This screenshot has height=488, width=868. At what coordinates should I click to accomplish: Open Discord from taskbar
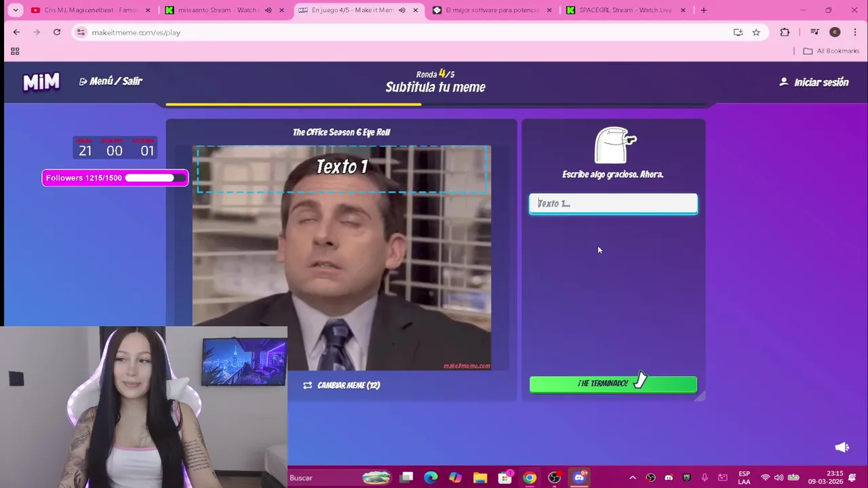pyautogui.click(x=579, y=478)
